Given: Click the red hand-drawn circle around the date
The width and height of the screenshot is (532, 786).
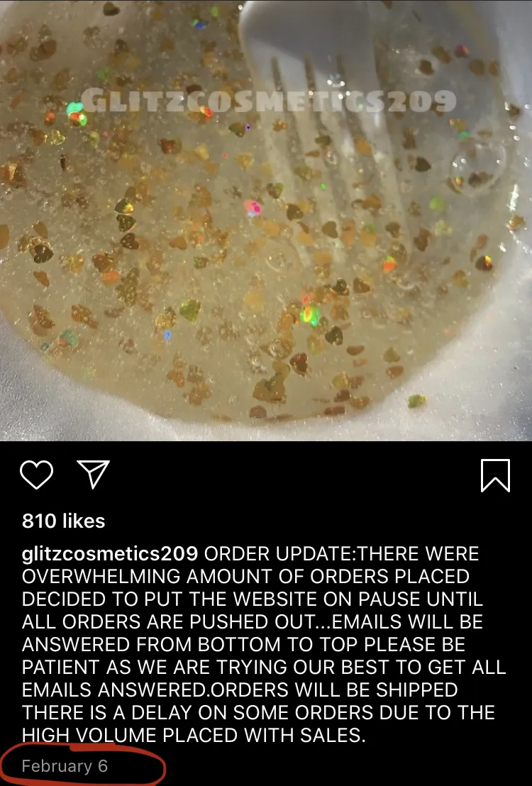Looking at the screenshot, I should (x=83, y=765).
